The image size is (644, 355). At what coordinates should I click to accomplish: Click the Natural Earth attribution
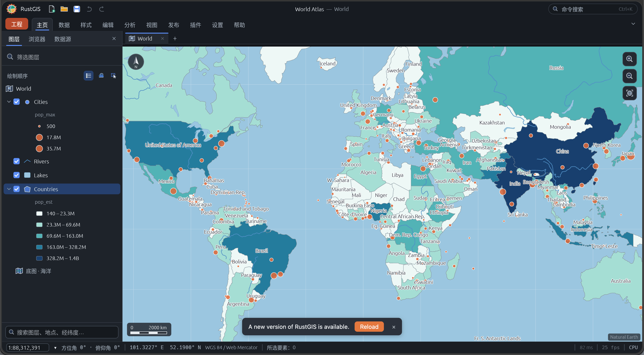tap(624, 337)
